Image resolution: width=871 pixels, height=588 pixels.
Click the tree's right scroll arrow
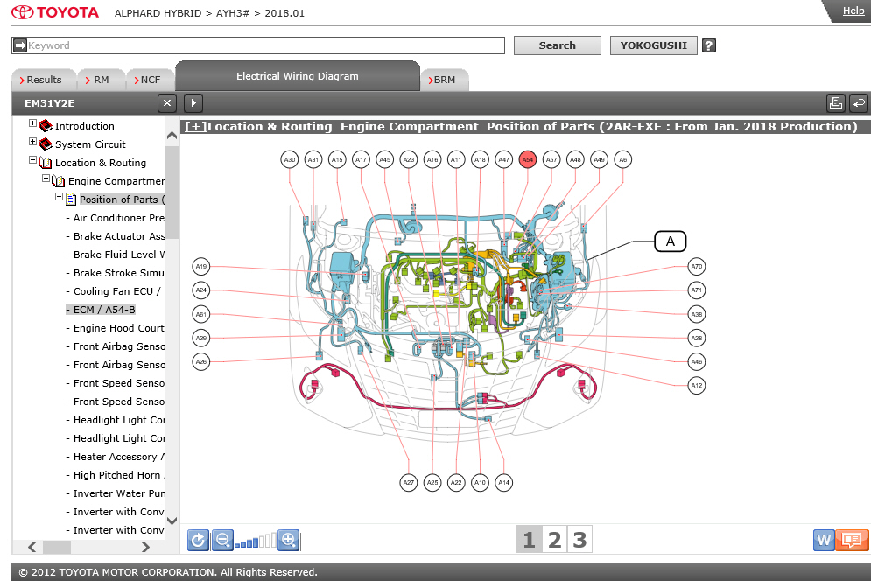145,547
